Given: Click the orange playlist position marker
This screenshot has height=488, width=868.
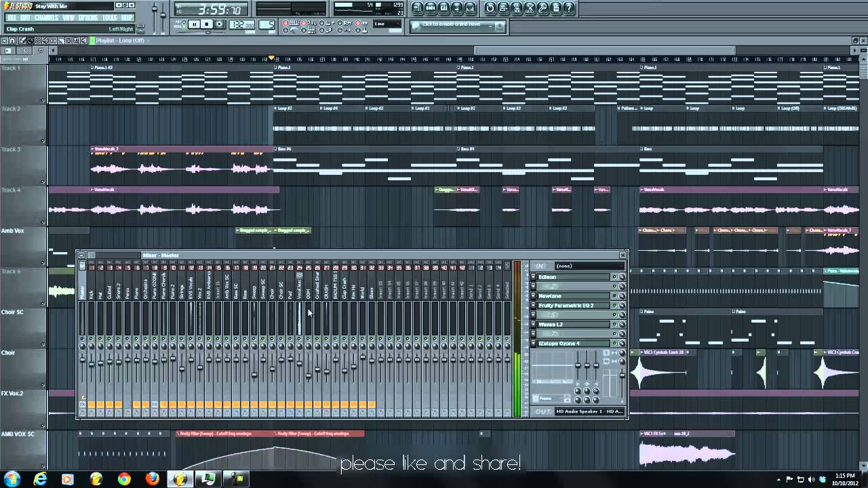Looking at the screenshot, I should pyautogui.click(x=272, y=58).
